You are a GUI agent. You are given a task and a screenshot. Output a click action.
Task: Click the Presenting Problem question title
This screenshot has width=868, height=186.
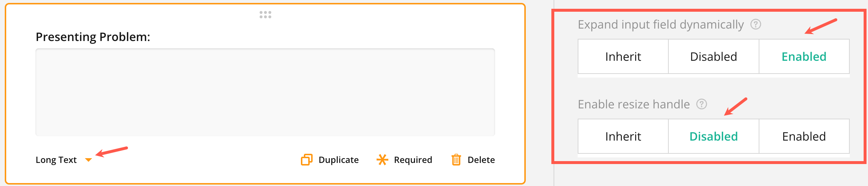(93, 37)
